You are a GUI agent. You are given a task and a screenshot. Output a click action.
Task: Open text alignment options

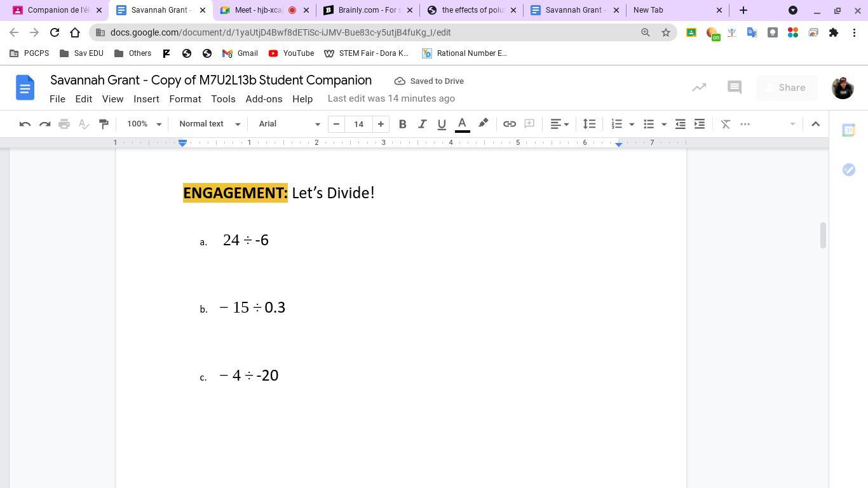(559, 124)
